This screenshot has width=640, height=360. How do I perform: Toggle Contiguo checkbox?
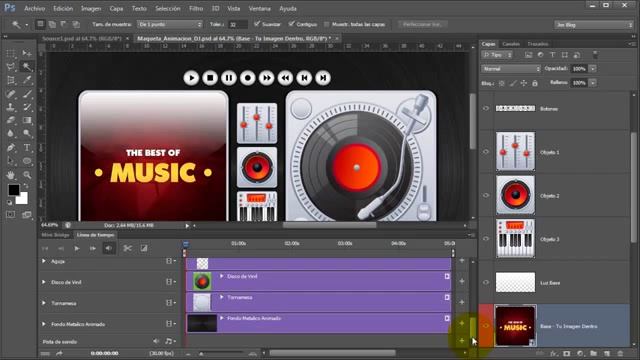[x=291, y=24]
